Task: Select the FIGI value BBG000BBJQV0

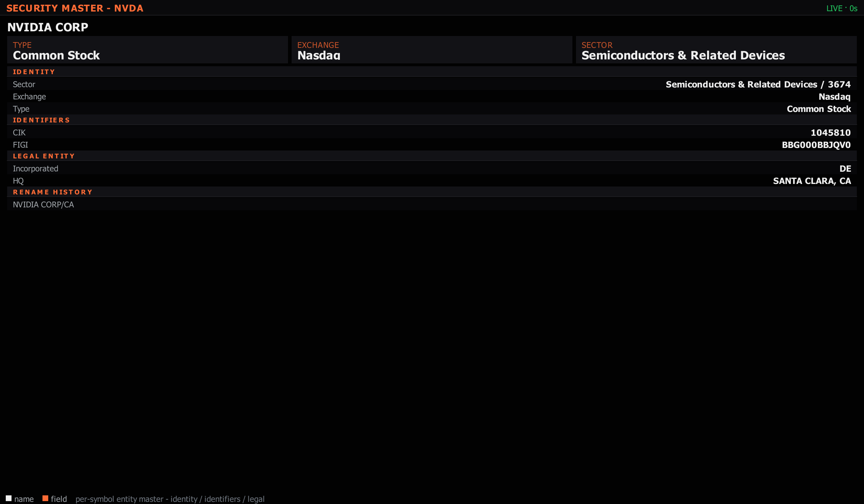Action: [816, 145]
